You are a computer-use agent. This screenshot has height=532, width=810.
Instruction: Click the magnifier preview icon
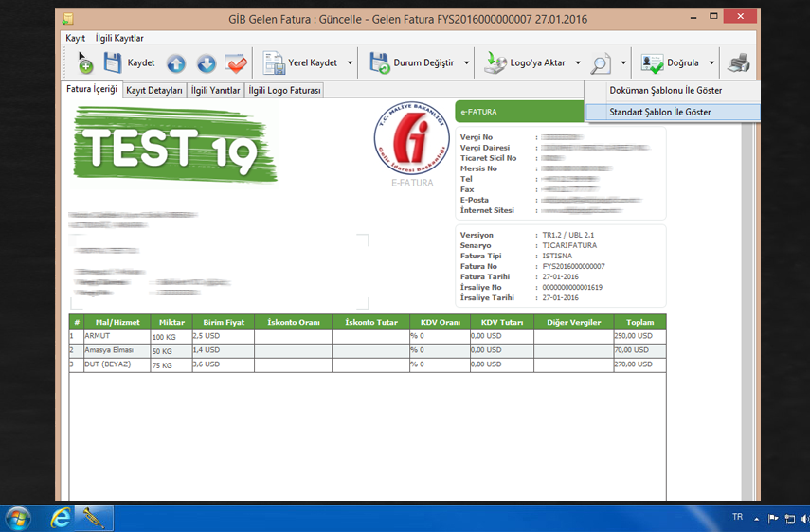[601, 64]
